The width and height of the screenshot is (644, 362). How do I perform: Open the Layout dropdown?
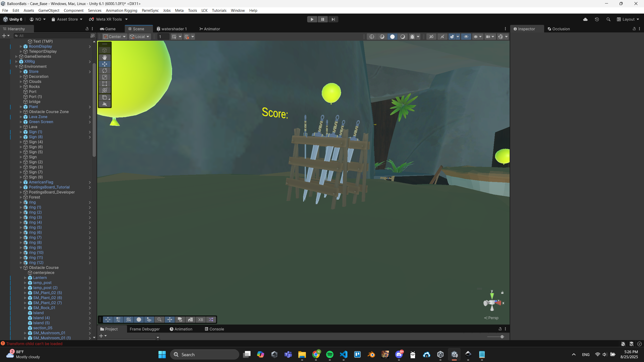coord(628,19)
